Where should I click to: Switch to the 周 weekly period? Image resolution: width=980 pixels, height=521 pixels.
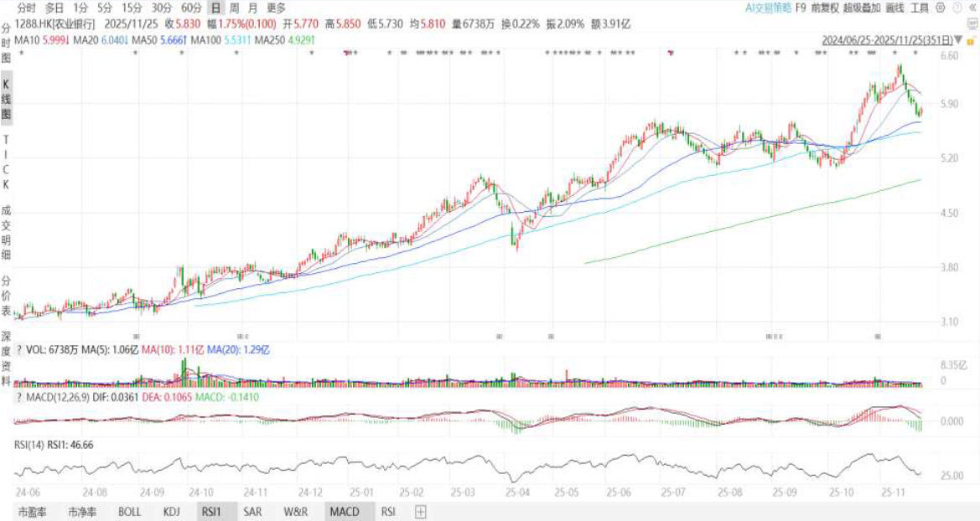[234, 8]
